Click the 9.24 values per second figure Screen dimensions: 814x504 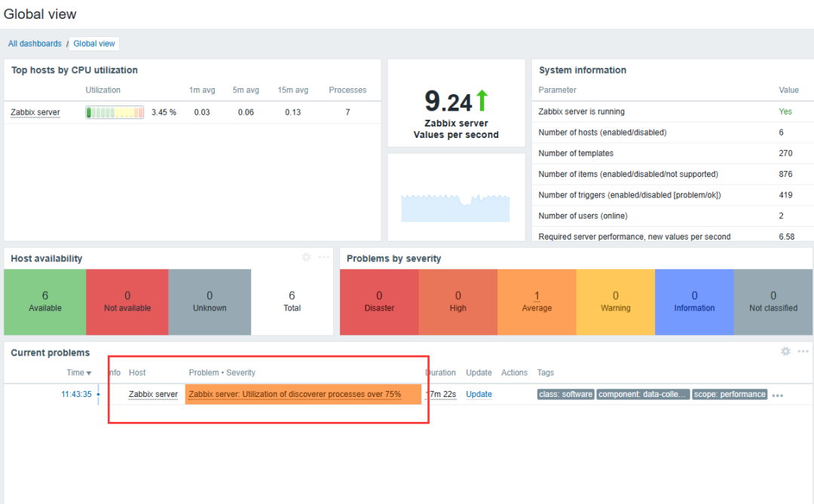[x=448, y=101]
